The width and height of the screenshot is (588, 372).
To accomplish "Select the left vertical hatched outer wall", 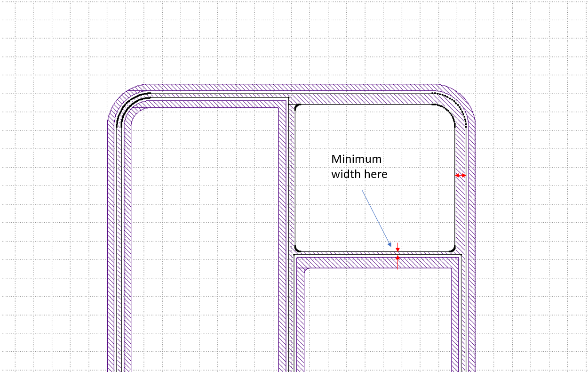I will click(x=111, y=235).
